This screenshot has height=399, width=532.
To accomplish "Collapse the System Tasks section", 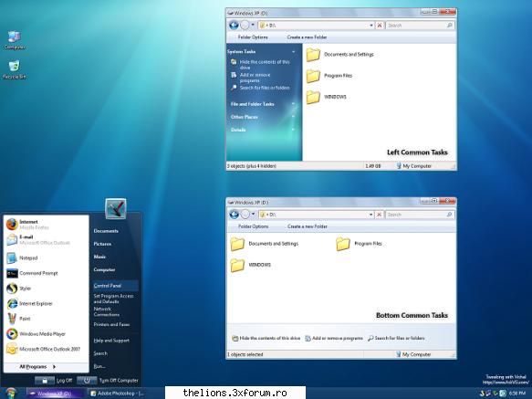I will click(x=294, y=52).
